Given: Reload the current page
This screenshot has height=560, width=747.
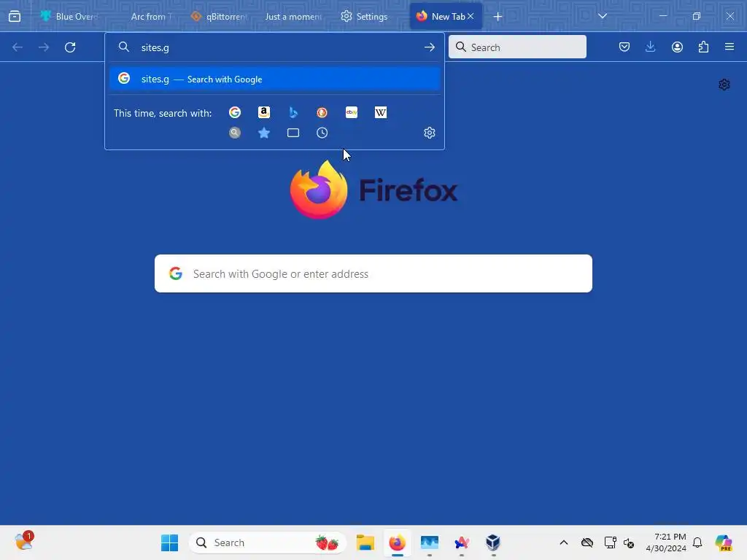Looking at the screenshot, I should click(70, 47).
